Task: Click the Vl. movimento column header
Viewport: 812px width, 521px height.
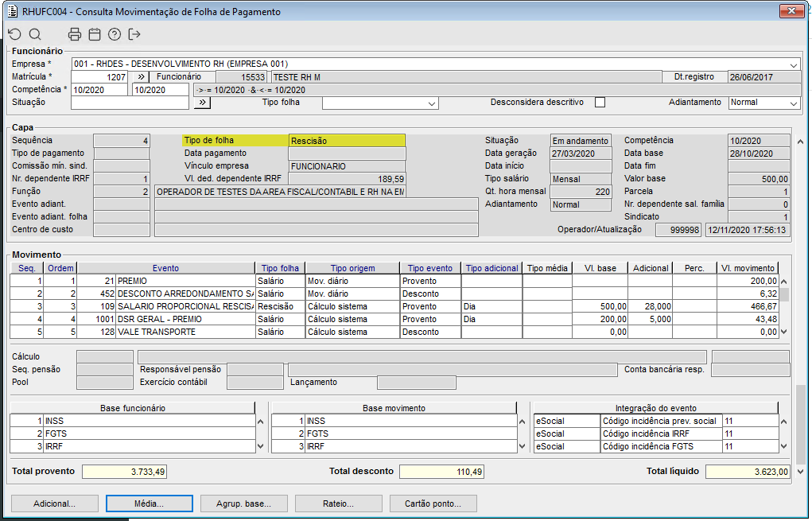Action: click(x=747, y=269)
